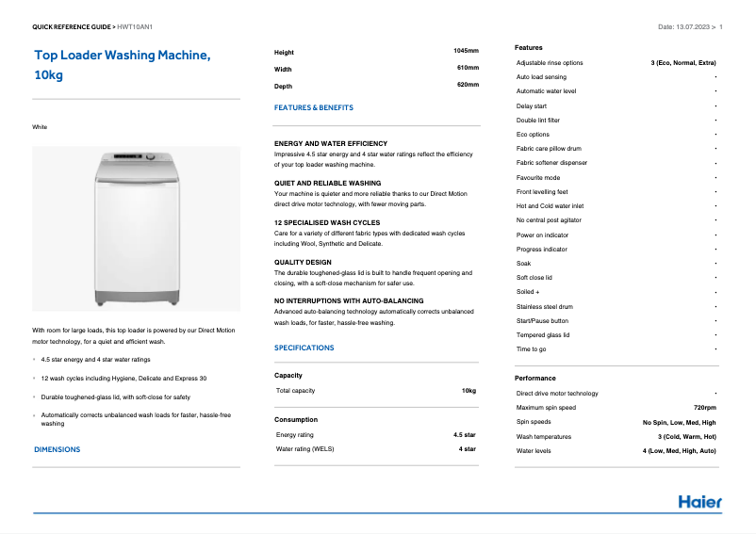Select the Features column heading
Image resolution: width=756 pixels, height=534 pixels.
tap(529, 48)
